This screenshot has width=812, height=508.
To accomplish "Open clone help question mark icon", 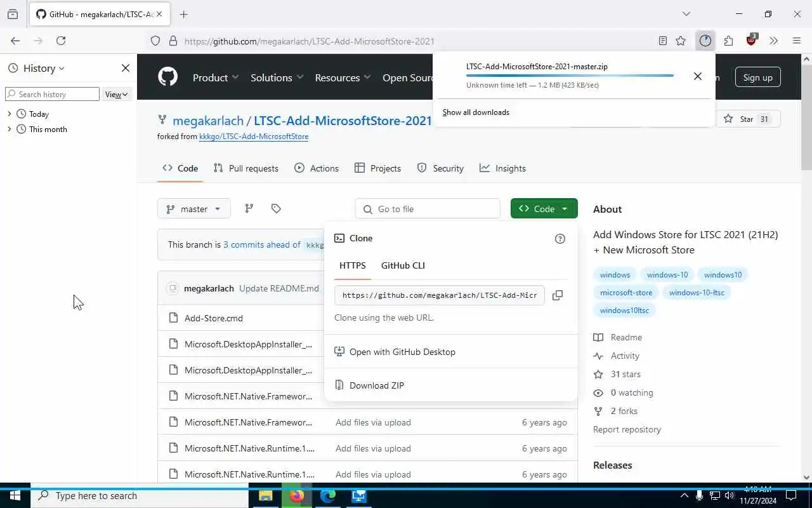I will 560,239.
